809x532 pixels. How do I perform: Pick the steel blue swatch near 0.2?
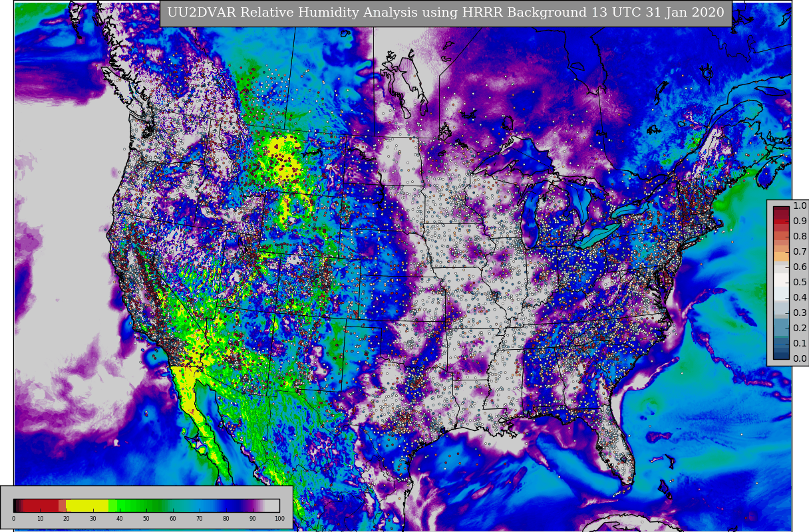(x=781, y=327)
